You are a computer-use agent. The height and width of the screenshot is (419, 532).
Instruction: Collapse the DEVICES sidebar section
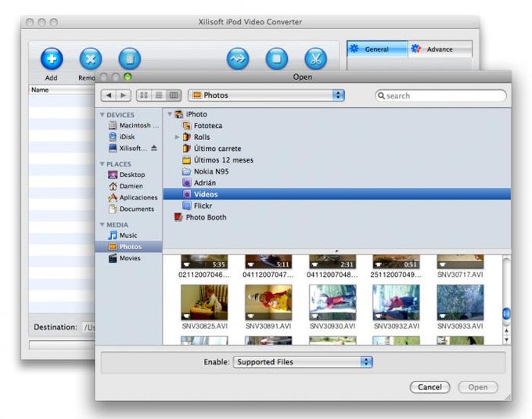pos(102,115)
